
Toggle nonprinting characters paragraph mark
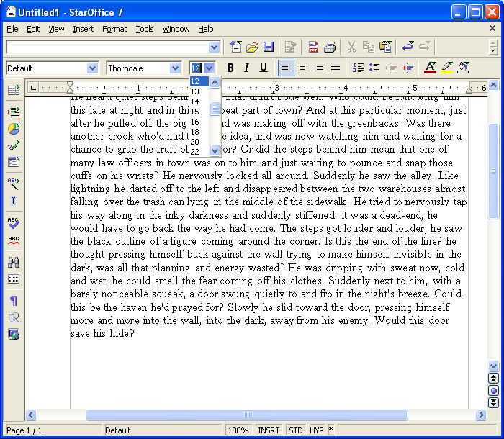pyautogui.click(x=13, y=301)
